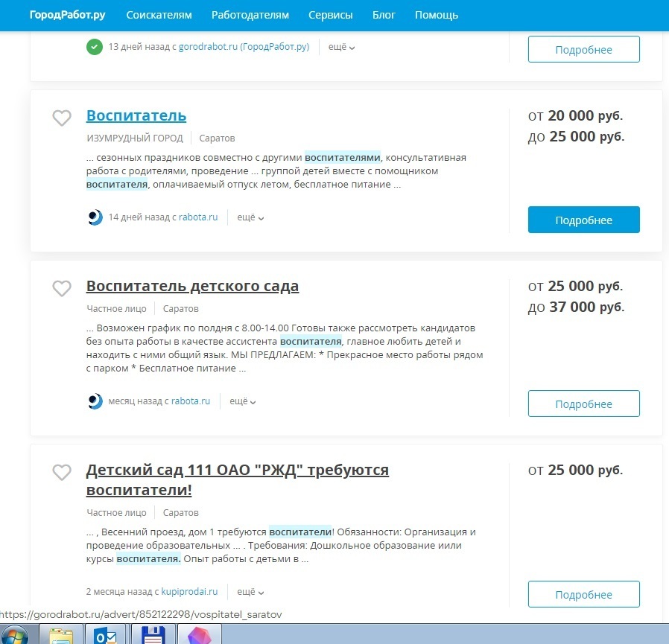The image size is (669, 644).
Task: Click the floppy disk taskbar icon
Action: [x=153, y=635]
